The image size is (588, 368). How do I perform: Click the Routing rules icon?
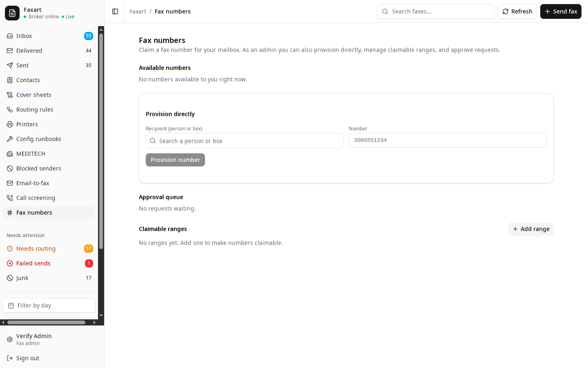click(x=10, y=110)
